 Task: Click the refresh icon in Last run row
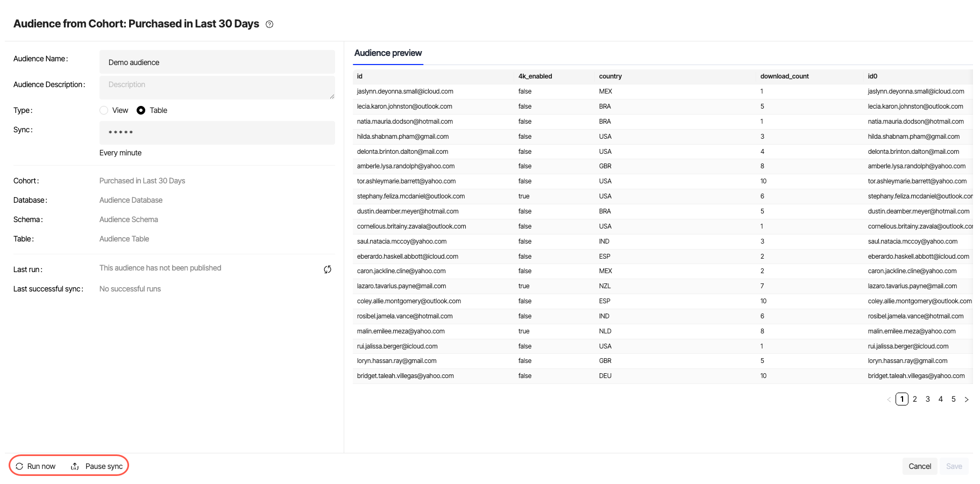[327, 269]
